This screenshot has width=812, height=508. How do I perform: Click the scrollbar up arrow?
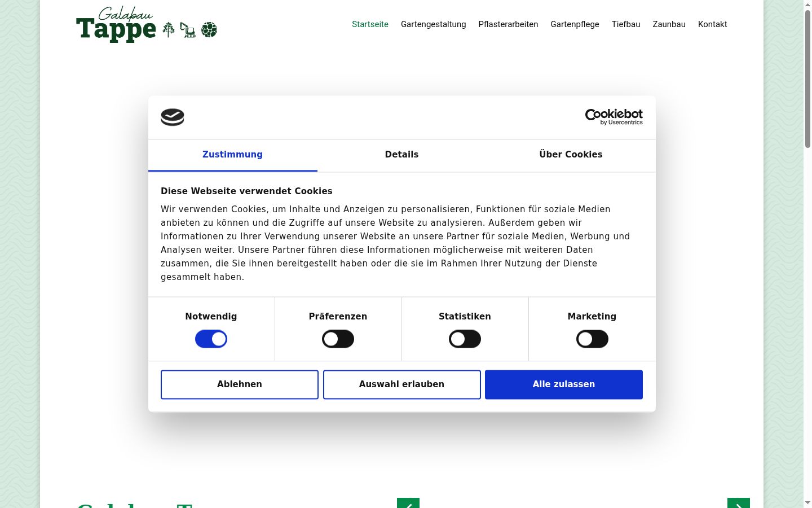[x=807, y=5]
